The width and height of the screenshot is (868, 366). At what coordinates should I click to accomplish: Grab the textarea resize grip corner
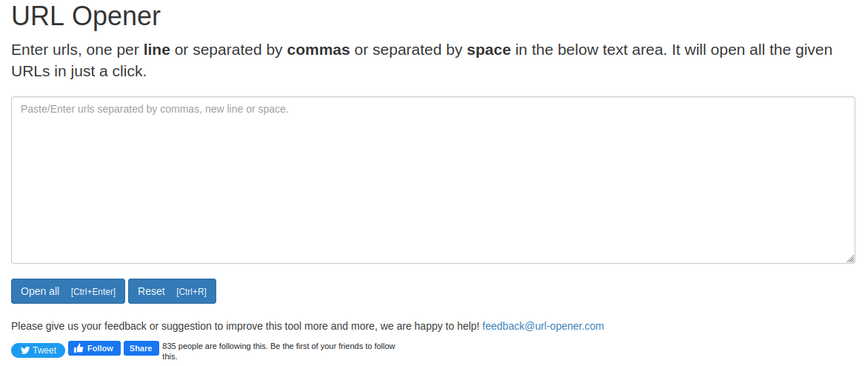(850, 259)
